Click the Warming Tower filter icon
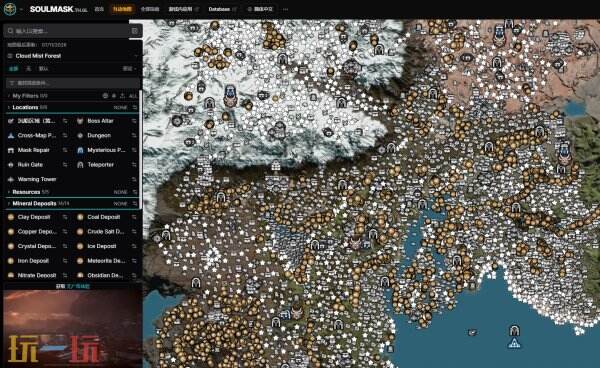The height and width of the screenshot is (368, 600). (x=11, y=179)
